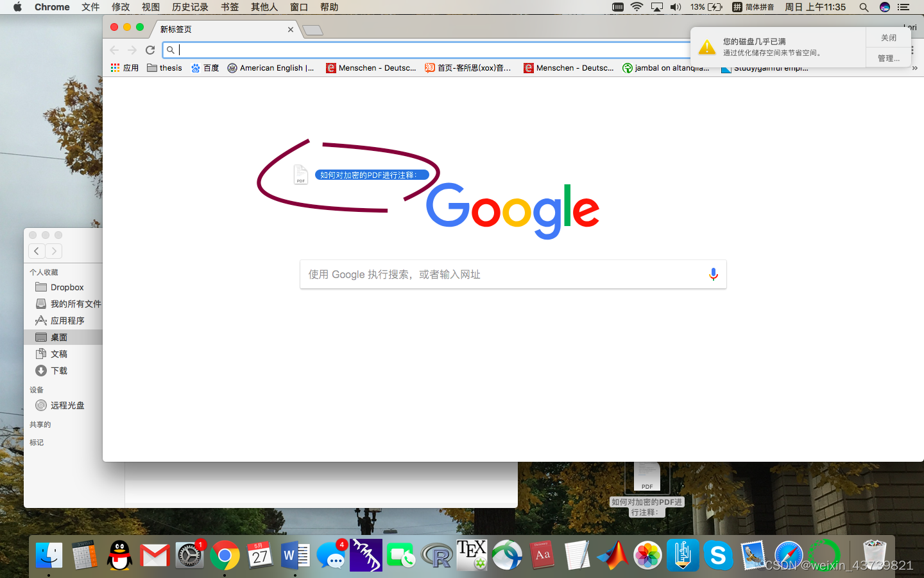This screenshot has width=924, height=578.
Task: Close the 新标签页 tab with its X
Action: point(291,30)
